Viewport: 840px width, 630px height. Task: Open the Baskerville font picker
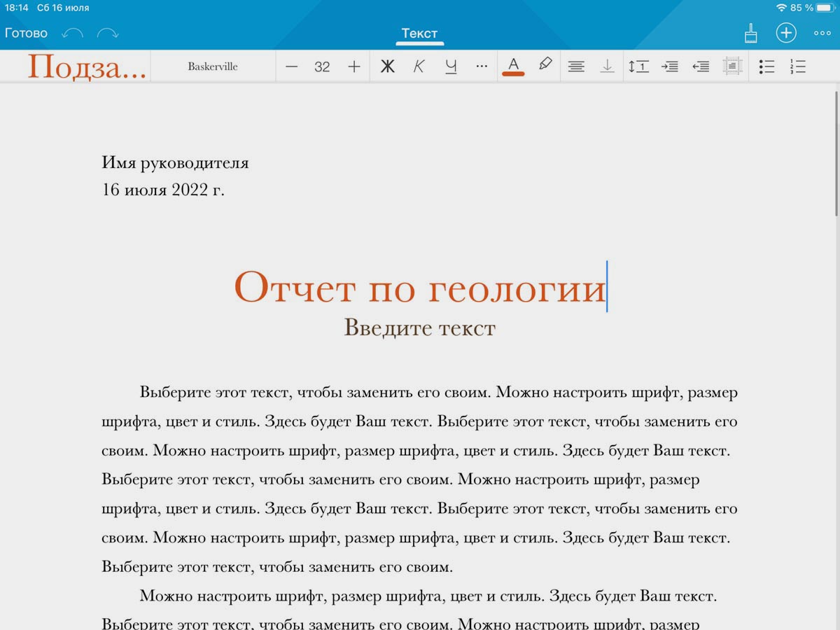click(x=213, y=66)
